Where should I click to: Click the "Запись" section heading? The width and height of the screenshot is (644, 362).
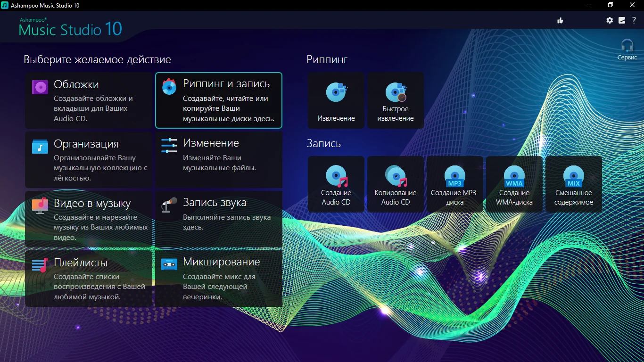[x=323, y=144]
